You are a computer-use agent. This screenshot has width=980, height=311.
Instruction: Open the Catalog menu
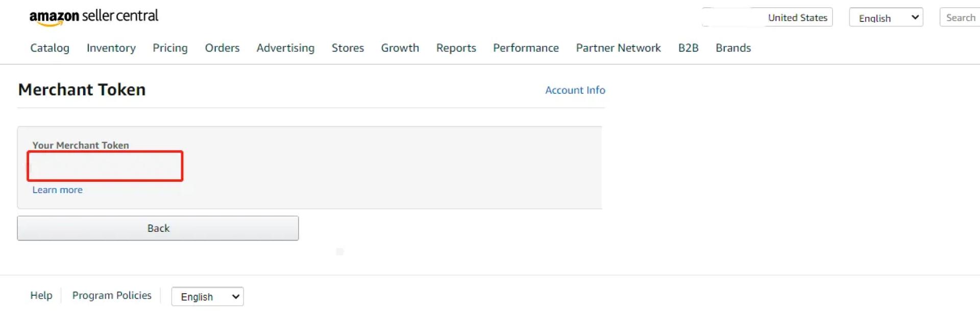(x=50, y=48)
